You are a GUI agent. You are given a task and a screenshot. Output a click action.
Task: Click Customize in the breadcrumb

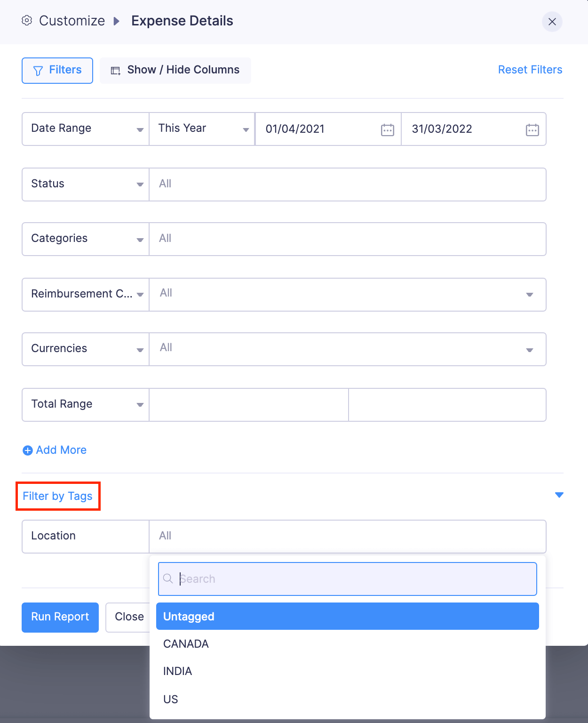tap(72, 21)
